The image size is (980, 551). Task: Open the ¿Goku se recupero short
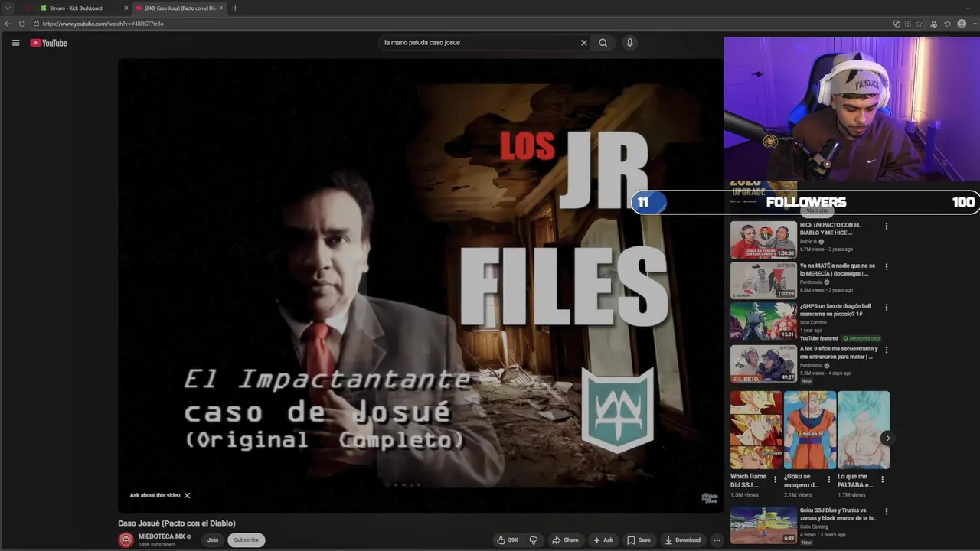coord(810,430)
